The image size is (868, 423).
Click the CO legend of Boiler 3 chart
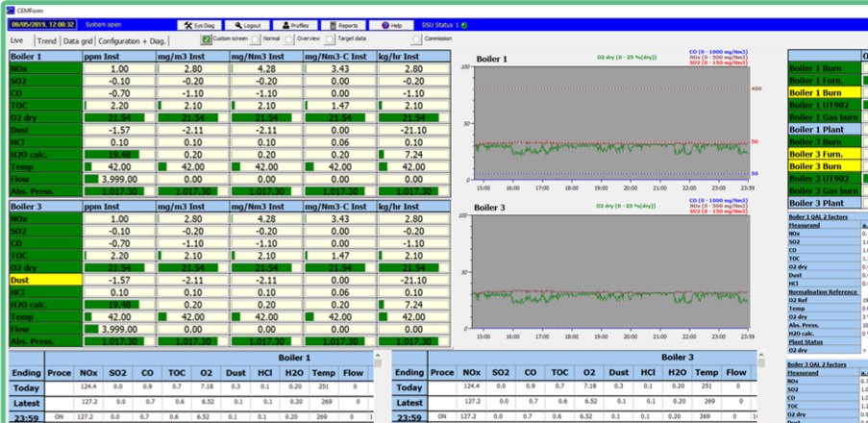tap(718, 200)
